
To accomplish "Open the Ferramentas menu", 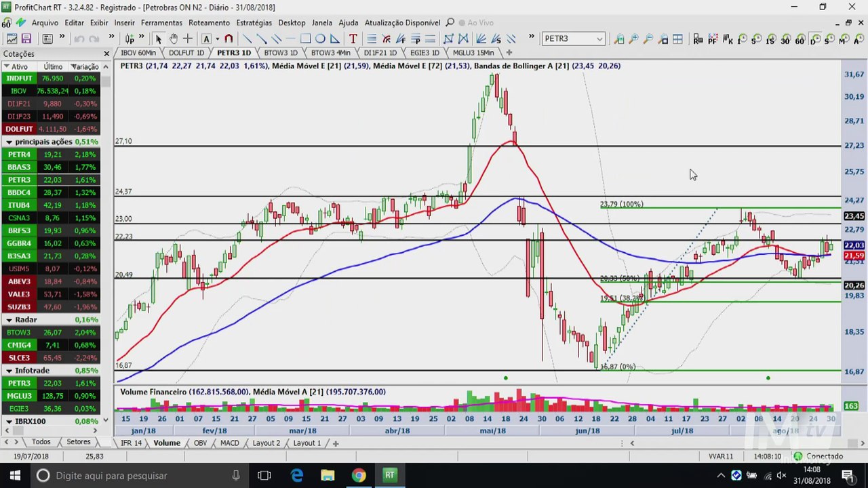I will (161, 22).
